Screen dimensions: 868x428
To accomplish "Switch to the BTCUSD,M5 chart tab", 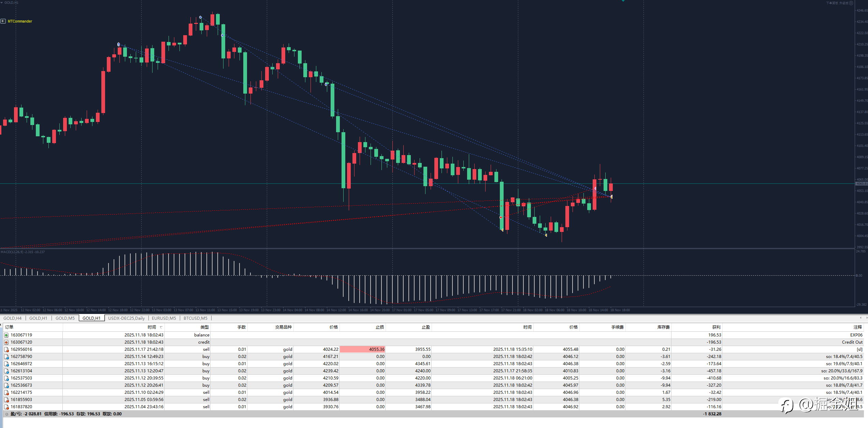I will click(x=195, y=318).
